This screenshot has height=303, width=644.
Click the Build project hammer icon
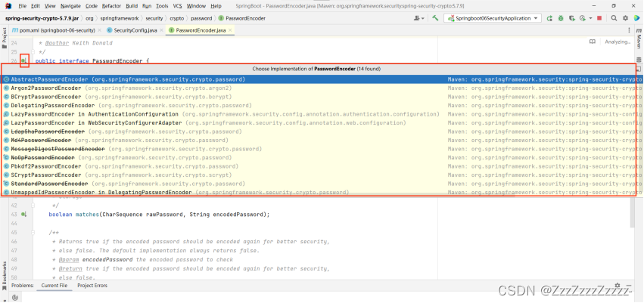[x=435, y=18]
